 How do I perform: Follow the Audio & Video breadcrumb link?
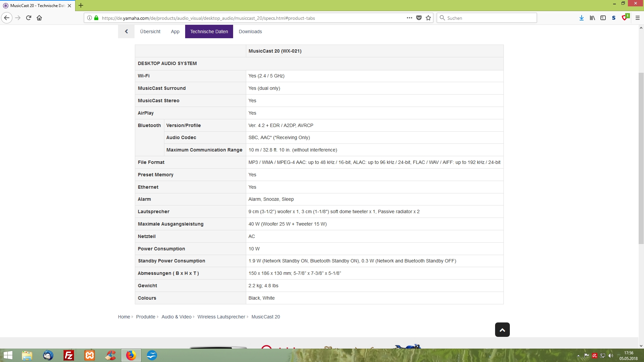pos(176,317)
